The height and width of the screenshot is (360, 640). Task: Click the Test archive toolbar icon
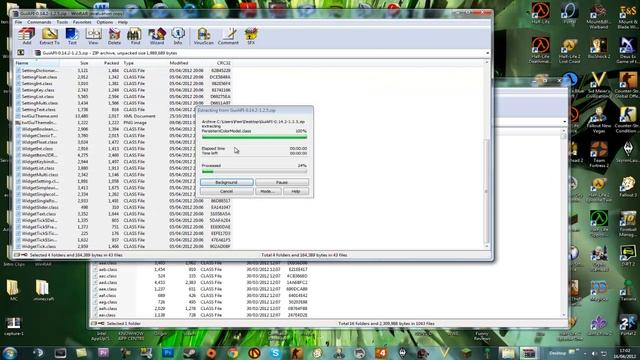tap(72, 36)
